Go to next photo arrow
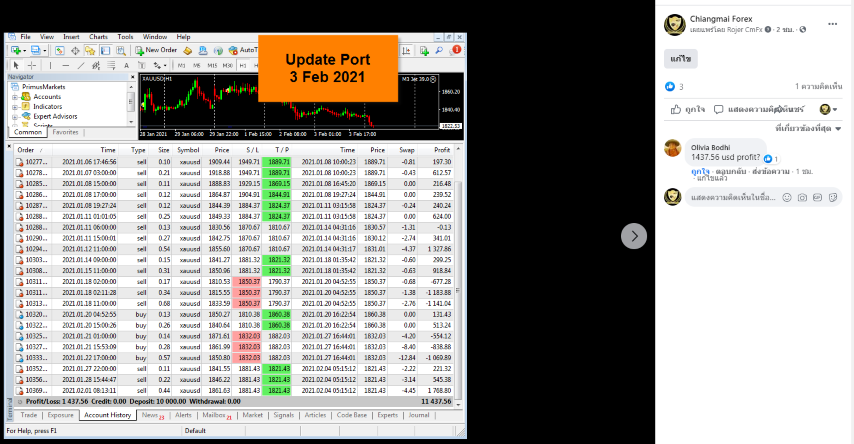Viewport: 854px width, 444px height. [x=634, y=236]
